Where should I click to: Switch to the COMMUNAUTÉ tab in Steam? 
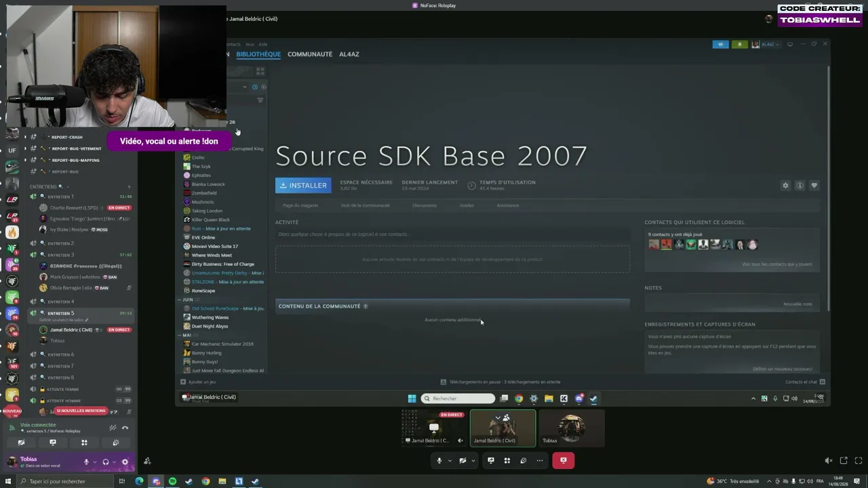pos(310,54)
